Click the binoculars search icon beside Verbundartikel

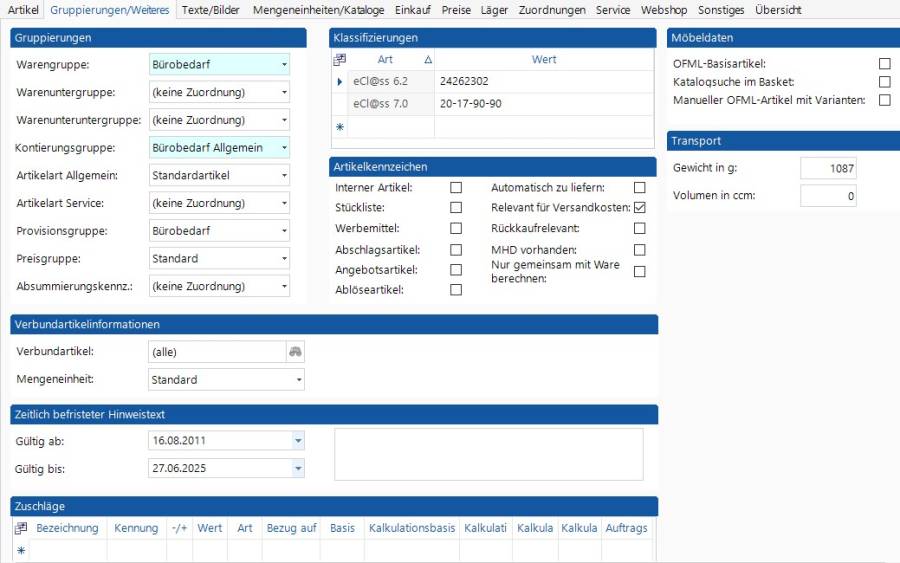(x=295, y=352)
